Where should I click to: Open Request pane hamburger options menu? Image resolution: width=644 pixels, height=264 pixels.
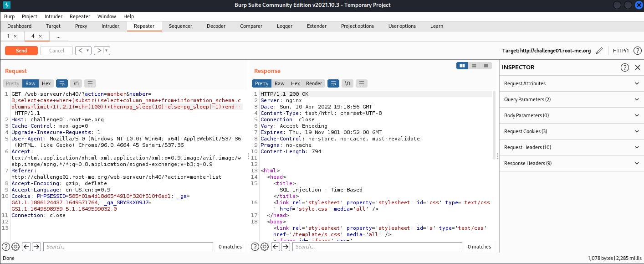click(x=90, y=83)
